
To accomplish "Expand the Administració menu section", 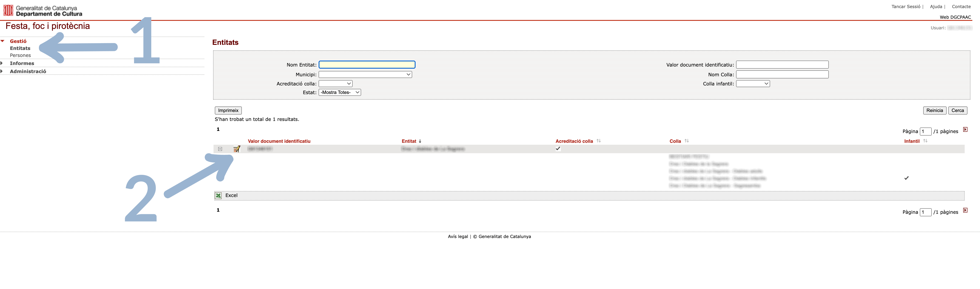I will pos(28,71).
